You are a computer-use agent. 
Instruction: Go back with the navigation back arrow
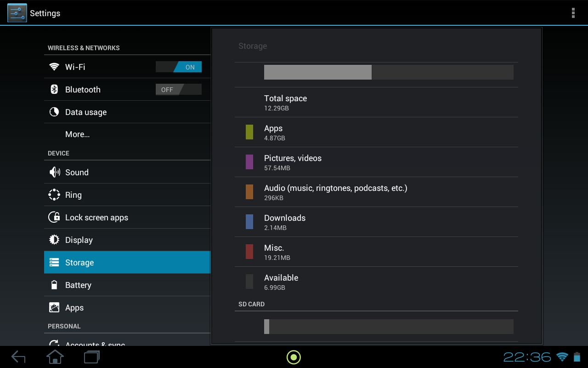point(18,357)
